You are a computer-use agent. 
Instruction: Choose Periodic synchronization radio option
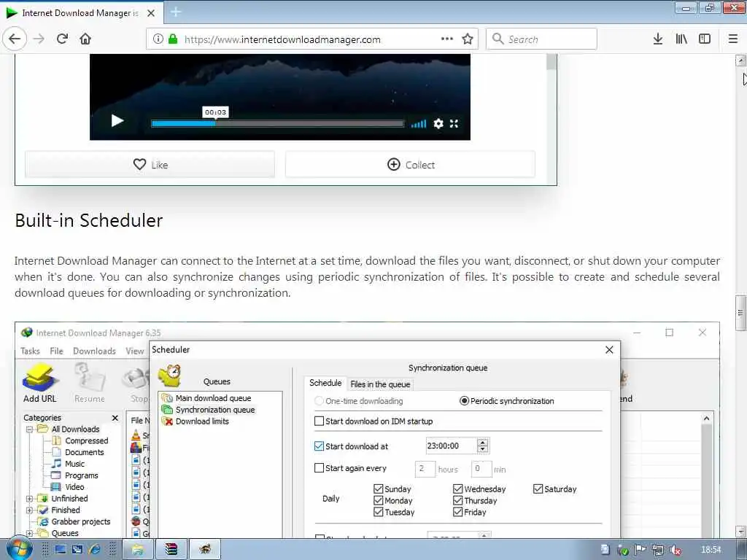[x=464, y=401]
